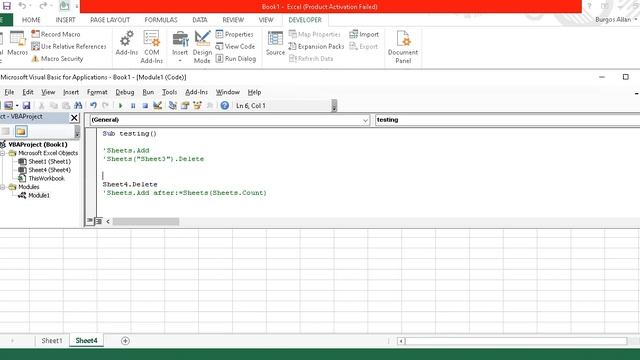This screenshot has width=640, height=360.
Task: Switch to the INSERT ribbon tab
Action: click(65, 20)
